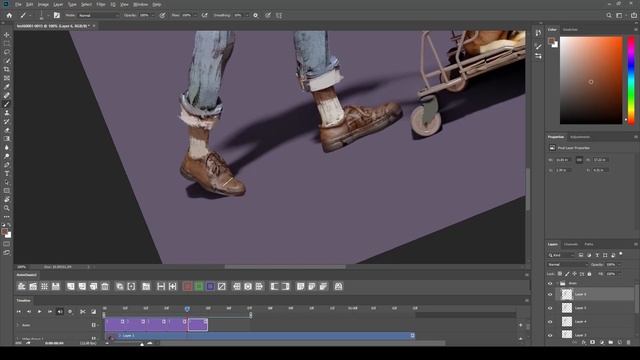This screenshot has height=360, width=640.
Task: Click the red color label button
Action: click(x=187, y=287)
